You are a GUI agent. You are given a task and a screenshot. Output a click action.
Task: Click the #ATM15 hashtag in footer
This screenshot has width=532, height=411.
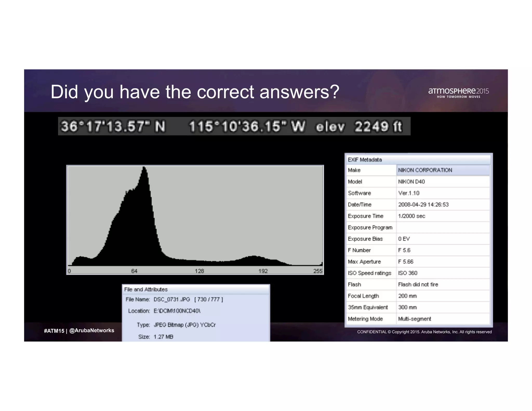click(54, 331)
